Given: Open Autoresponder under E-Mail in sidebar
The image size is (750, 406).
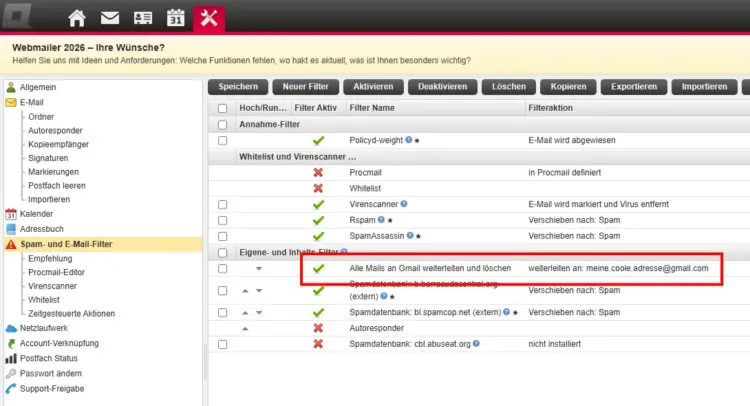Looking at the screenshot, I should click(55, 131).
